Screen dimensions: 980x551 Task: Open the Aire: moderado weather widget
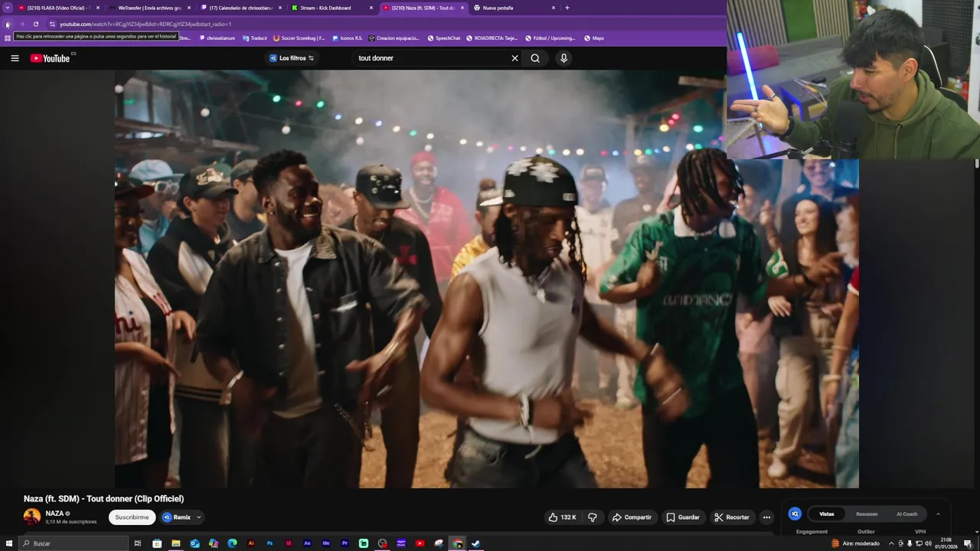855,543
